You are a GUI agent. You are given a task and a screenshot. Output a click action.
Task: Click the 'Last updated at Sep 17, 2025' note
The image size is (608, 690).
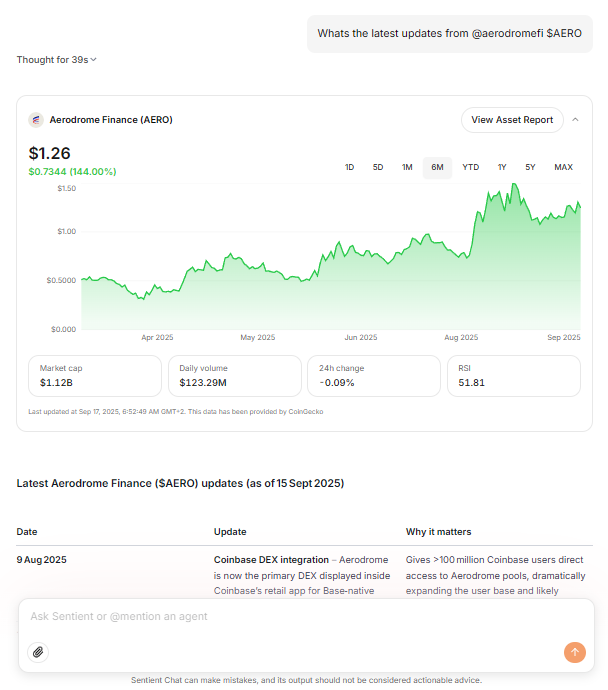pos(176,412)
